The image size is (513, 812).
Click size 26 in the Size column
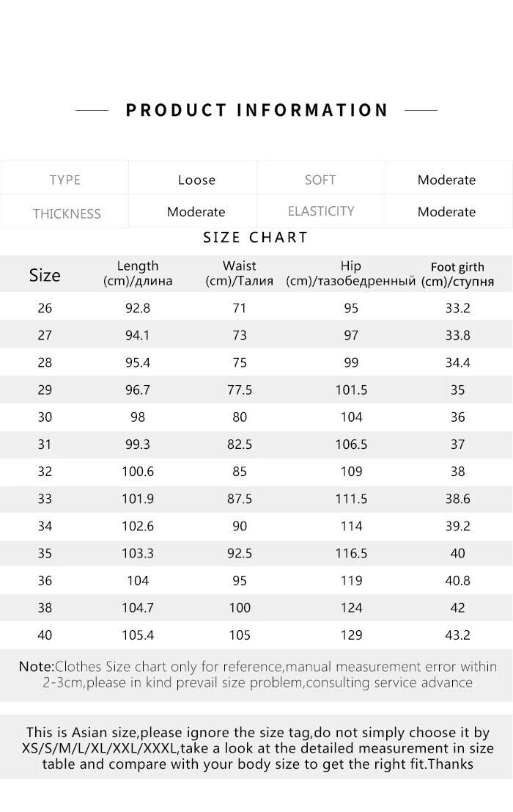[45, 308]
